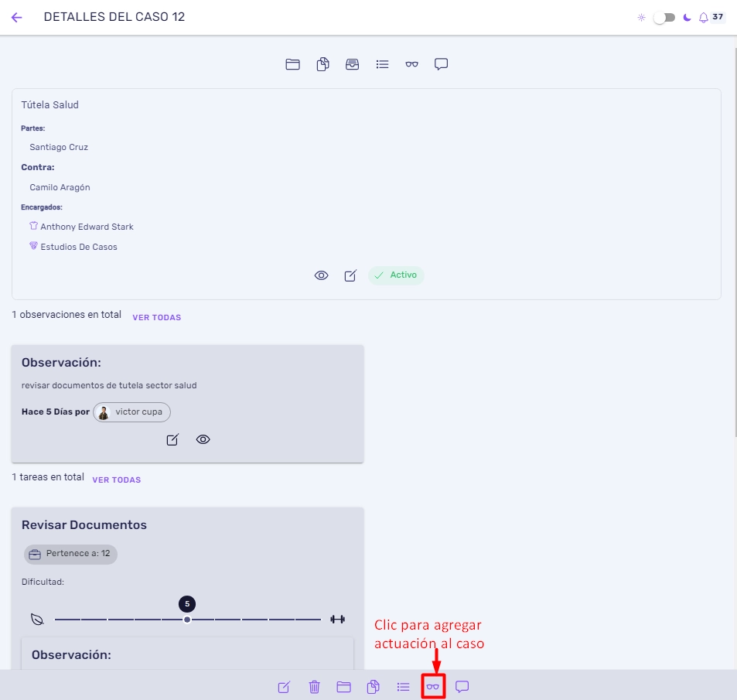Open the documents copy icon in top toolbar
Image resolution: width=737 pixels, height=700 pixels.
coord(322,64)
